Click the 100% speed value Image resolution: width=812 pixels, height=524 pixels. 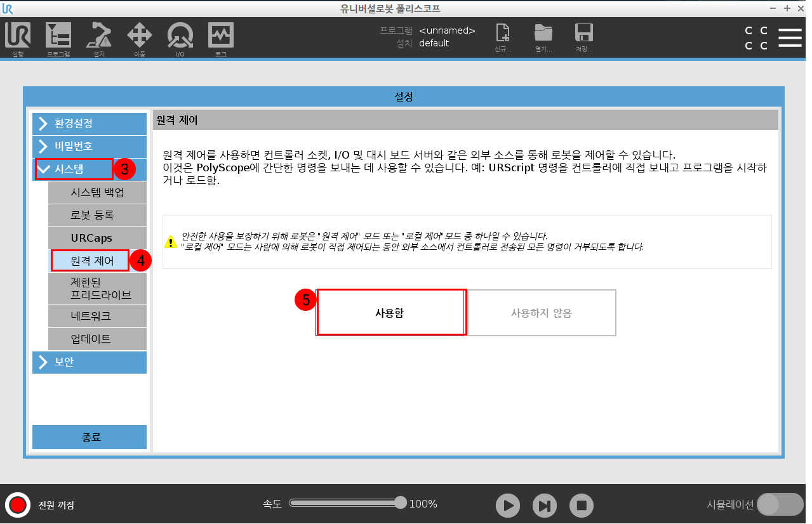click(423, 504)
